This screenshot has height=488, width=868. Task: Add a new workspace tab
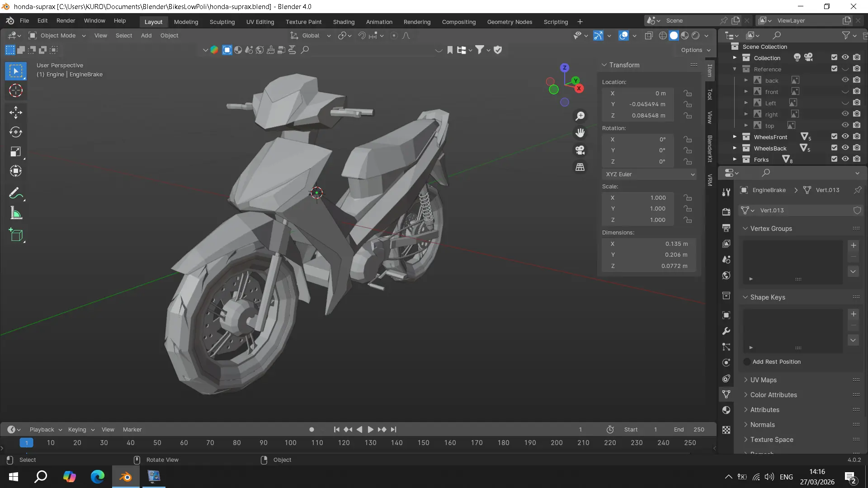(580, 22)
